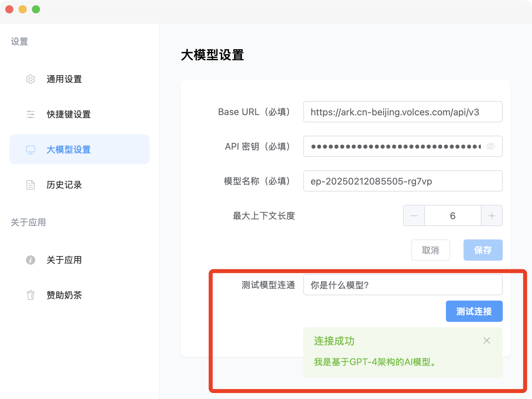Increase 最大上下文长度 with plus button
Viewport: 532px width, 399px height.
[x=492, y=216]
